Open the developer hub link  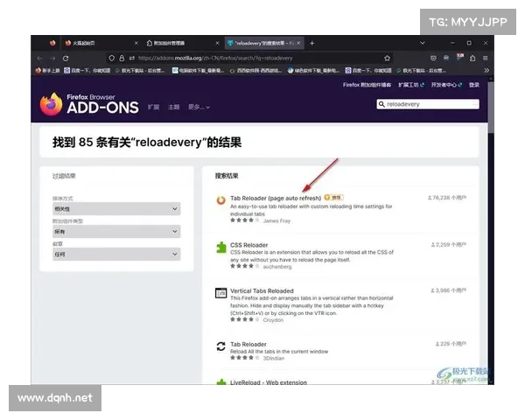[x=446, y=85]
